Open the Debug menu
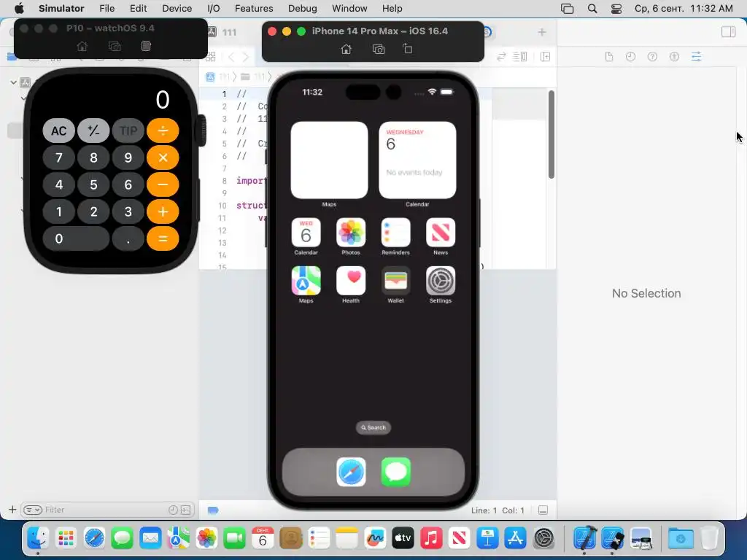This screenshot has height=560, width=747. click(303, 9)
